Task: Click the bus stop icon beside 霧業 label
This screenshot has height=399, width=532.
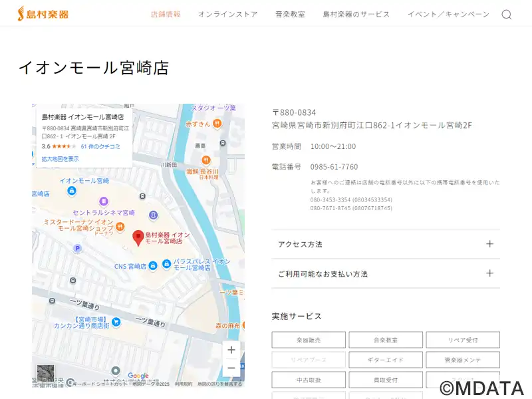Action: coord(223,143)
